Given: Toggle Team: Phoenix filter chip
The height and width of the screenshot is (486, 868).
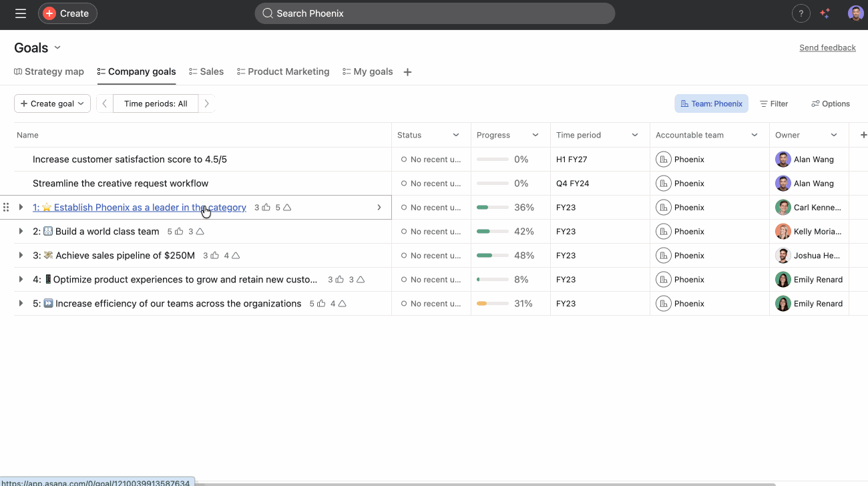Looking at the screenshot, I should tap(711, 103).
